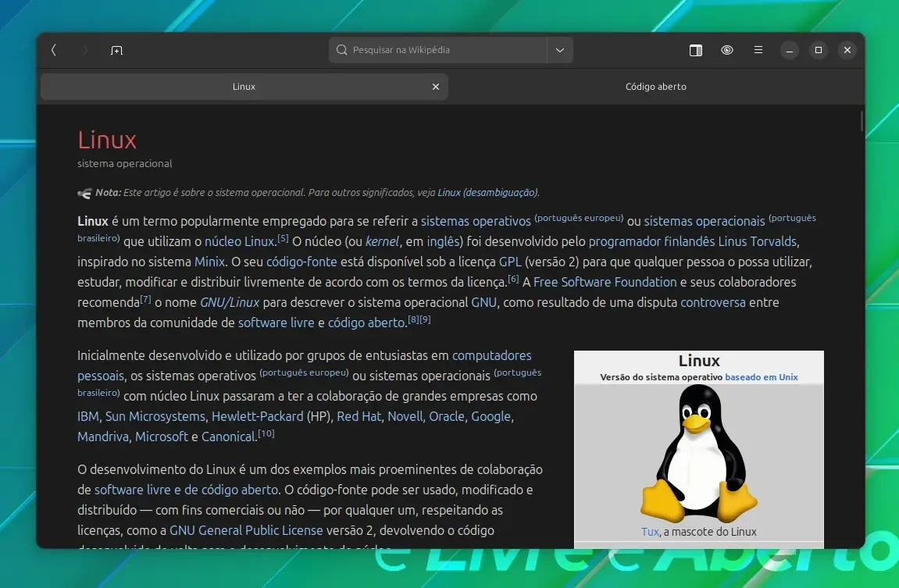Viewport: 899px width, 588px height.
Task: Toggle the sidebar panel icon
Action: (x=695, y=51)
